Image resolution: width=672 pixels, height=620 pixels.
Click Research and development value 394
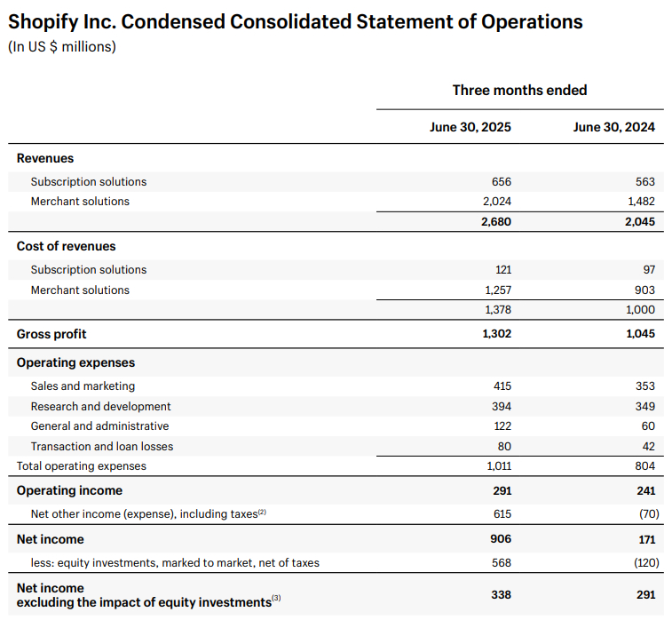[502, 407]
